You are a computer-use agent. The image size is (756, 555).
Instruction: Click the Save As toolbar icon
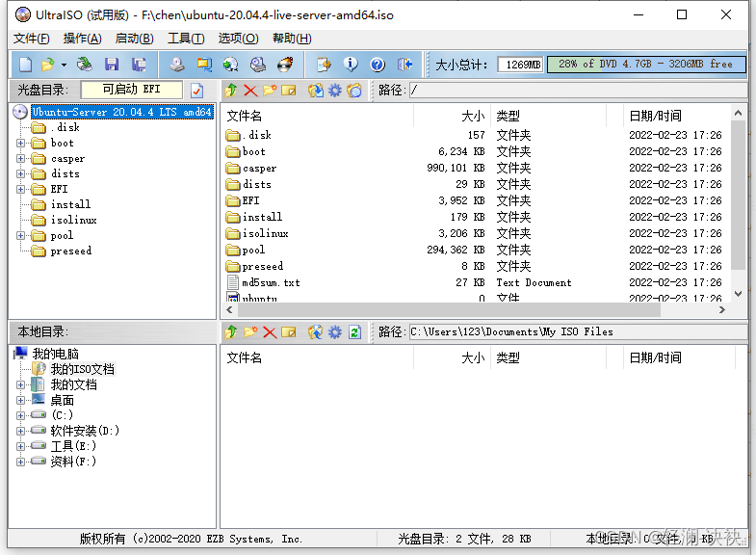point(139,65)
